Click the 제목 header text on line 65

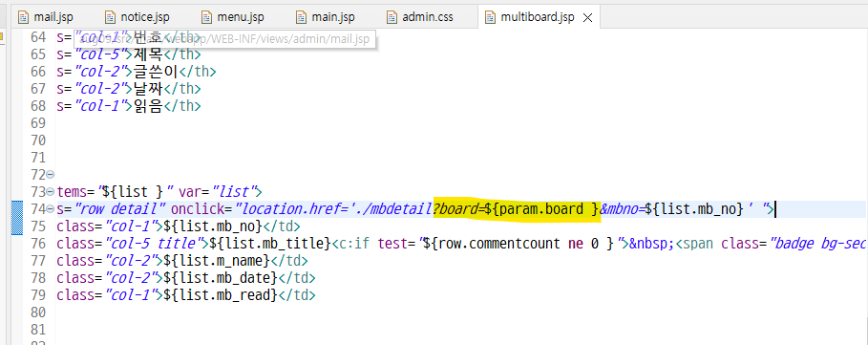(x=149, y=54)
